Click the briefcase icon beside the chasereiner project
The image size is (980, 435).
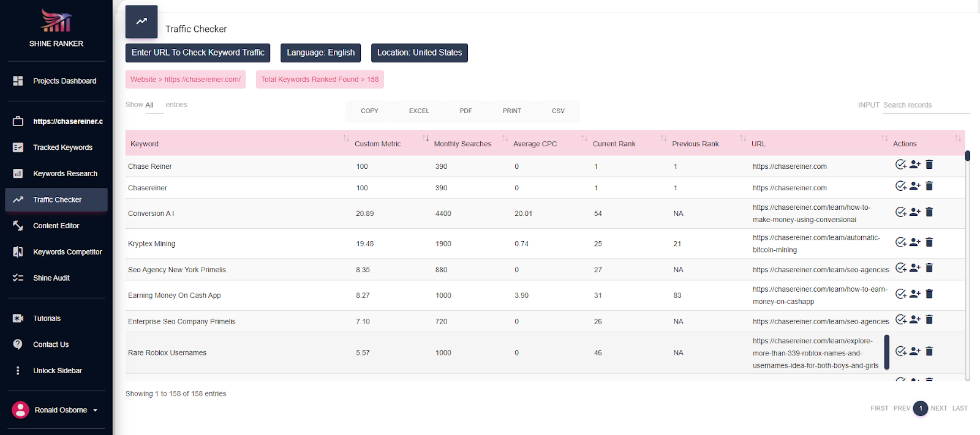click(x=18, y=121)
